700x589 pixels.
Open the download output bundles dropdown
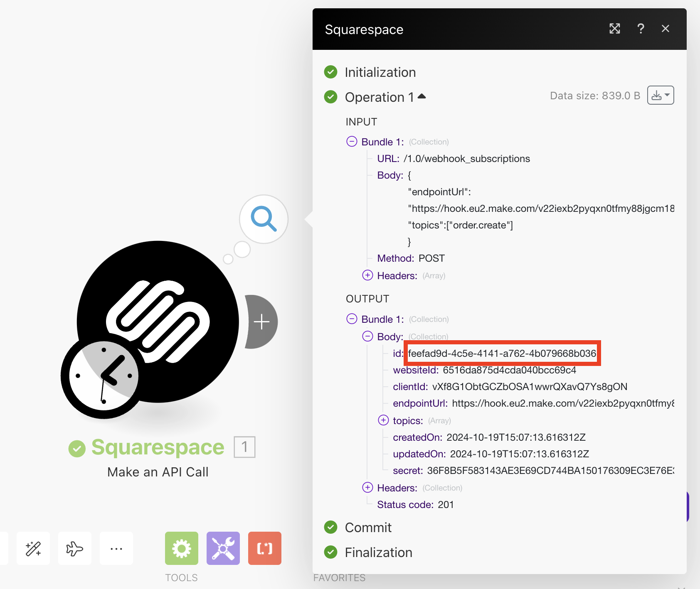tap(661, 96)
